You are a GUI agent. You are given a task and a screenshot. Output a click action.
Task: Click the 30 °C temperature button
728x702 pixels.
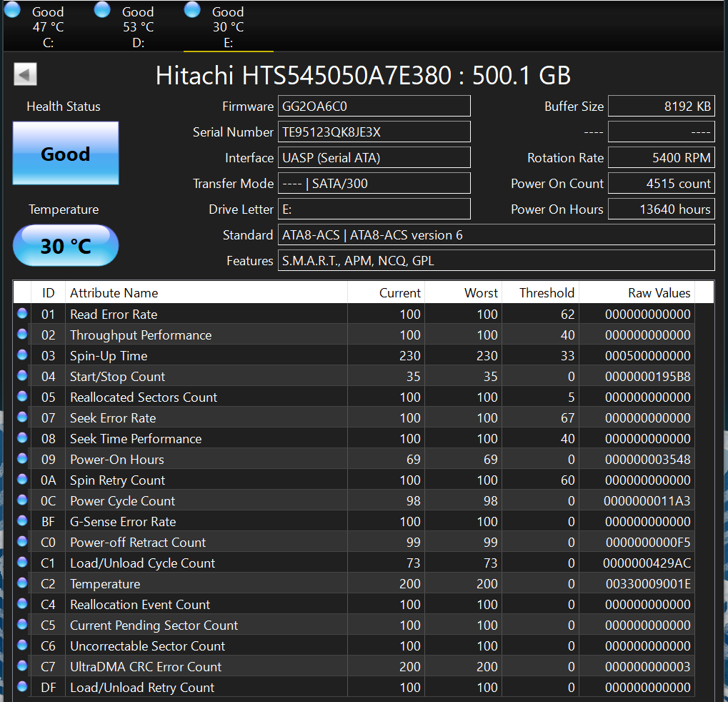point(66,246)
